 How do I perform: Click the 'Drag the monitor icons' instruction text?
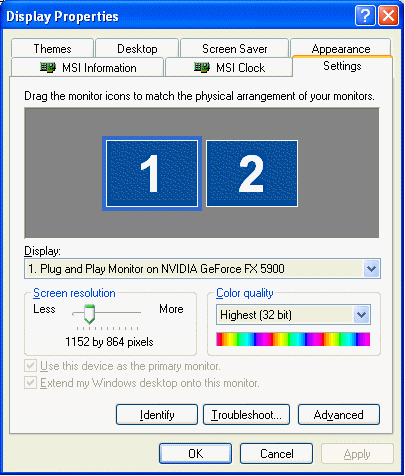199,96
